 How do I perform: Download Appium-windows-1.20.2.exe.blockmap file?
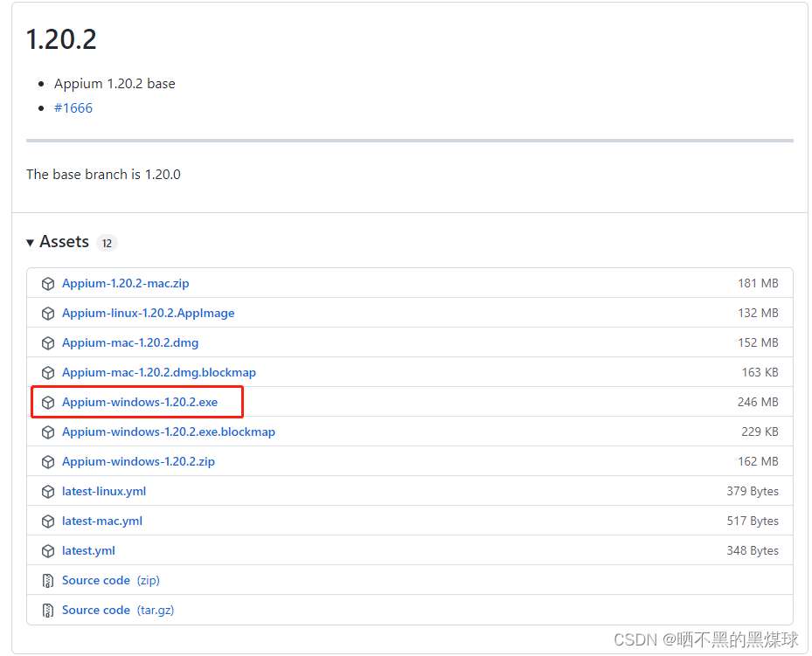[169, 432]
